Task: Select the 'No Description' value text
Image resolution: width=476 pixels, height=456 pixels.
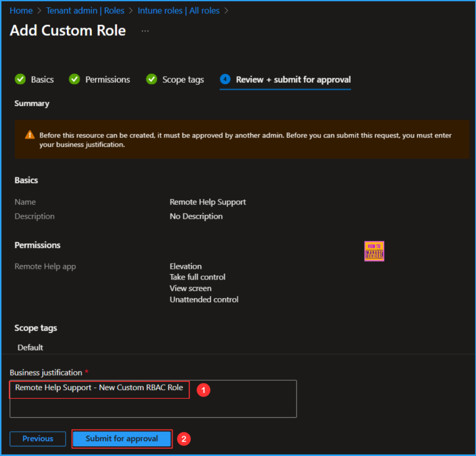Action: 196,216
